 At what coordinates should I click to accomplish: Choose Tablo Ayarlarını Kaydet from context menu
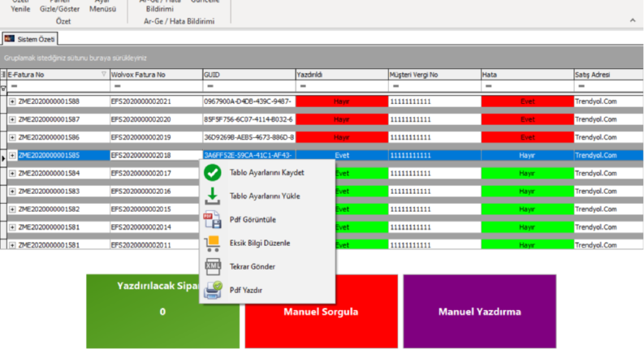267,173
